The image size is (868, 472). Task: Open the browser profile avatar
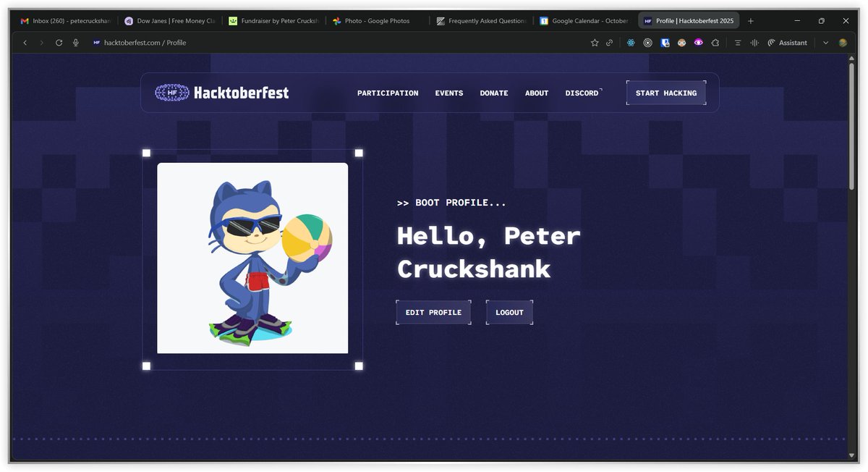coord(843,43)
